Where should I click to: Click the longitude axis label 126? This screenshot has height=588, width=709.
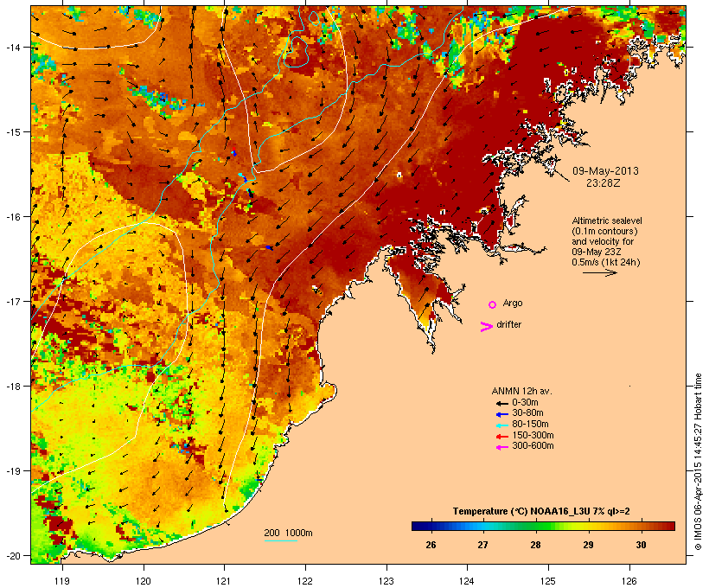[x=629, y=581]
